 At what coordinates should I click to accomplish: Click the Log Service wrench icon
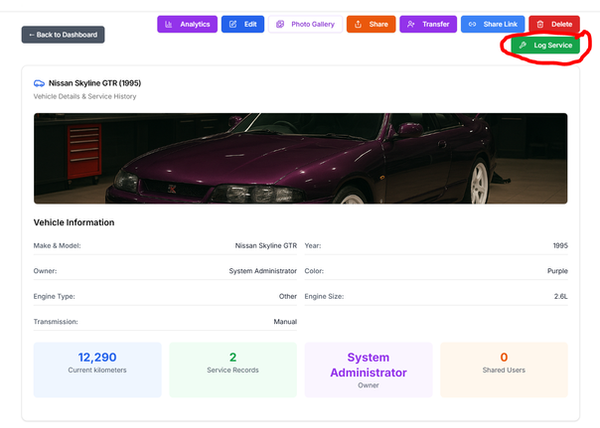coord(522,45)
